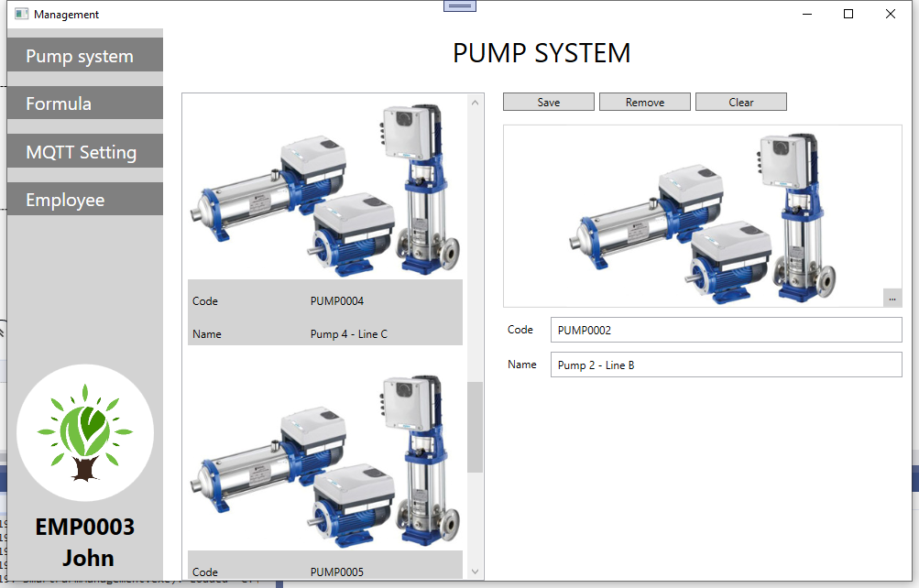Image resolution: width=919 pixels, height=588 pixels.
Task: Click the pump list scroll down arrow
Action: tap(476, 572)
